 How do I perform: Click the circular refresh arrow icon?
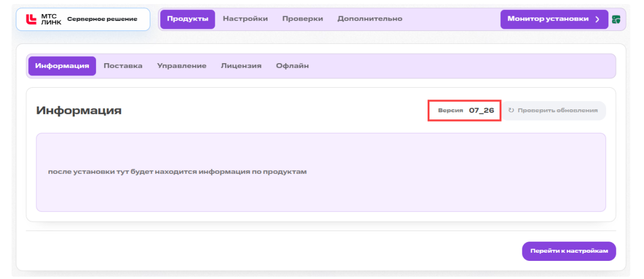click(511, 111)
